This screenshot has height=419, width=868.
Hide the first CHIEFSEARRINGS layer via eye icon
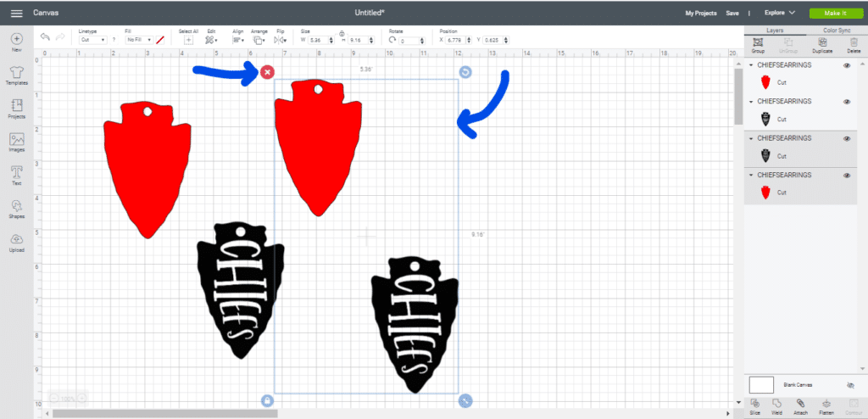tap(847, 65)
